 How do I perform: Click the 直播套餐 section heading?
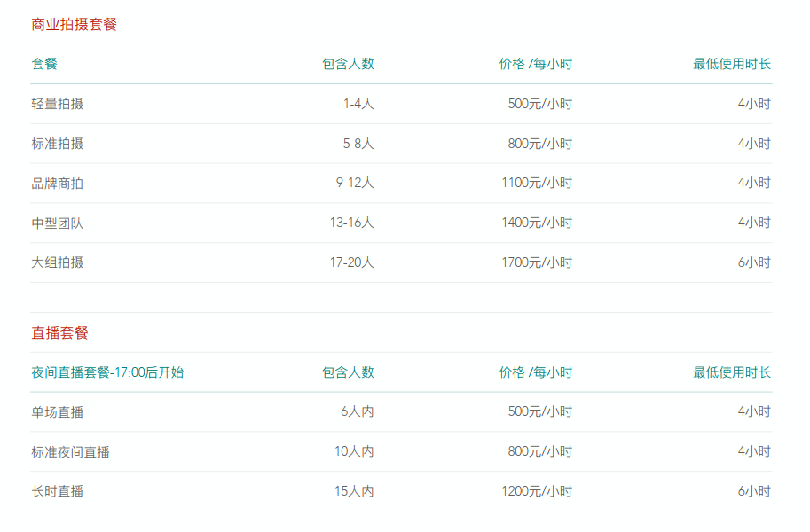point(59,332)
